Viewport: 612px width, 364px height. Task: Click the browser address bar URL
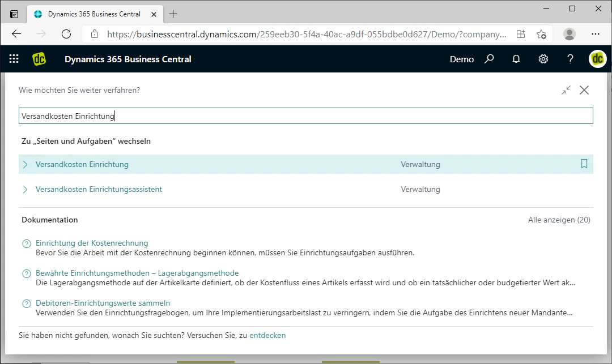coord(307,35)
